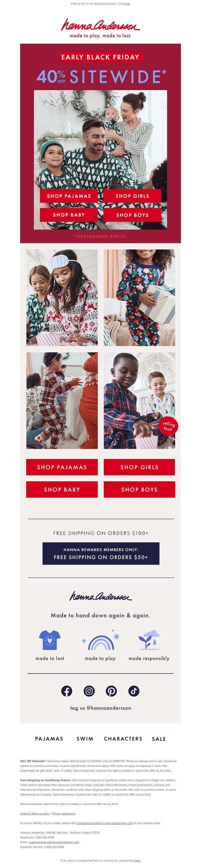Select SWIM in the footer navigation
This screenshot has height=868, width=201.
pos(85,739)
